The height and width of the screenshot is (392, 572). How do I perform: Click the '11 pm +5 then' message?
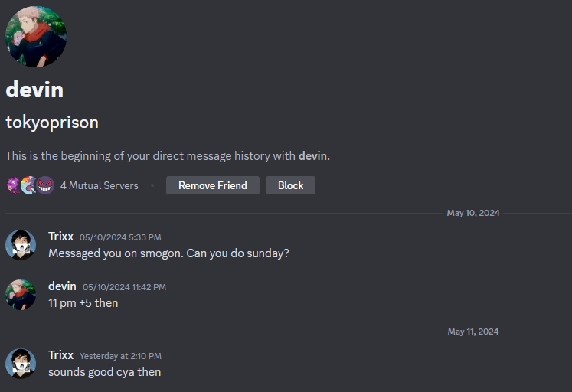point(83,302)
